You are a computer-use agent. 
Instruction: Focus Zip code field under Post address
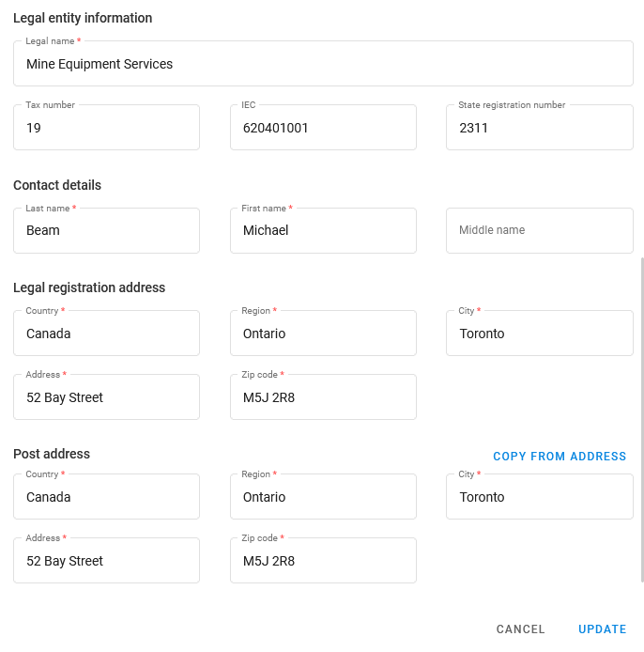[323, 561]
